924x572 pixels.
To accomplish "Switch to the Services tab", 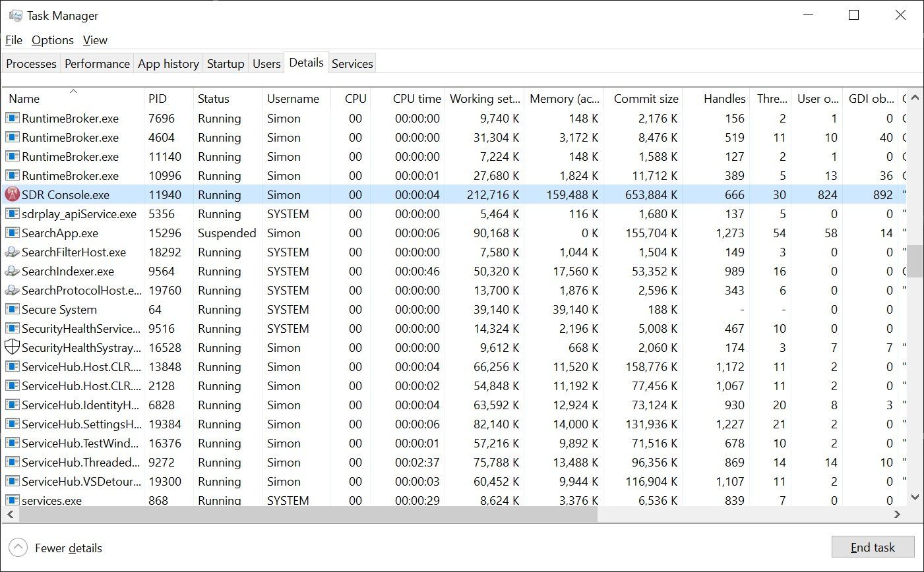I will [352, 64].
